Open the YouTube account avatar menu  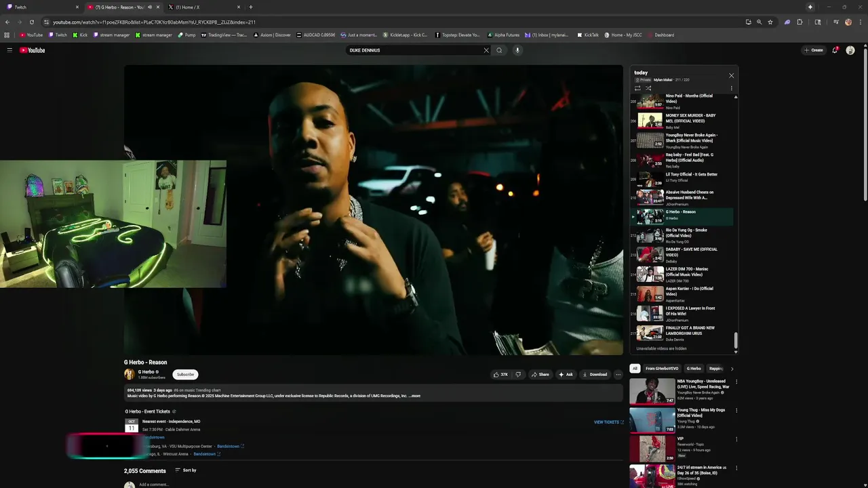click(850, 50)
